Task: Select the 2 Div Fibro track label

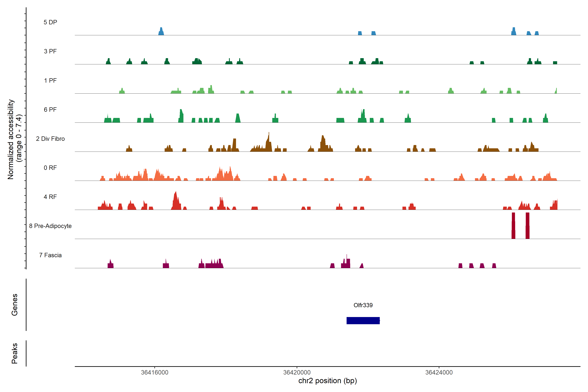Action: tap(50, 139)
